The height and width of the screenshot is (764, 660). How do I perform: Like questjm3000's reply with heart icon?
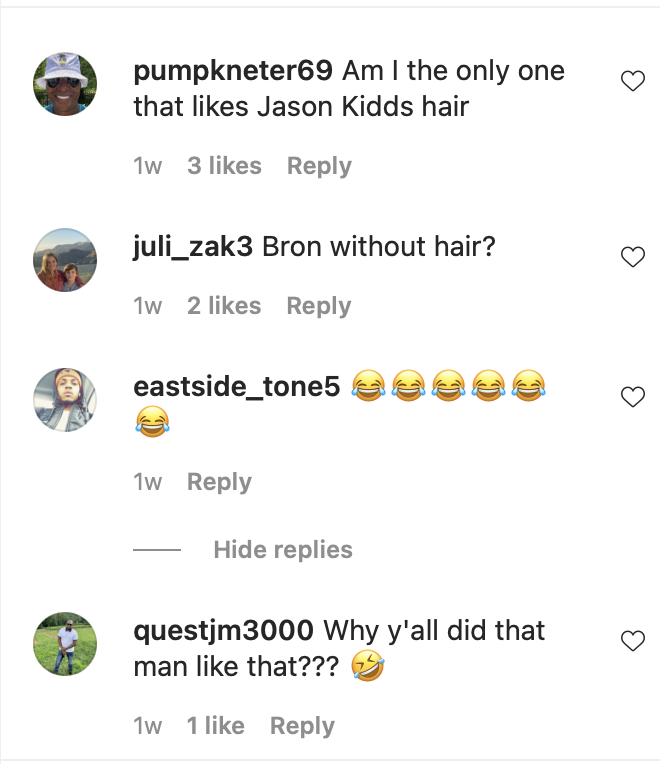633,641
